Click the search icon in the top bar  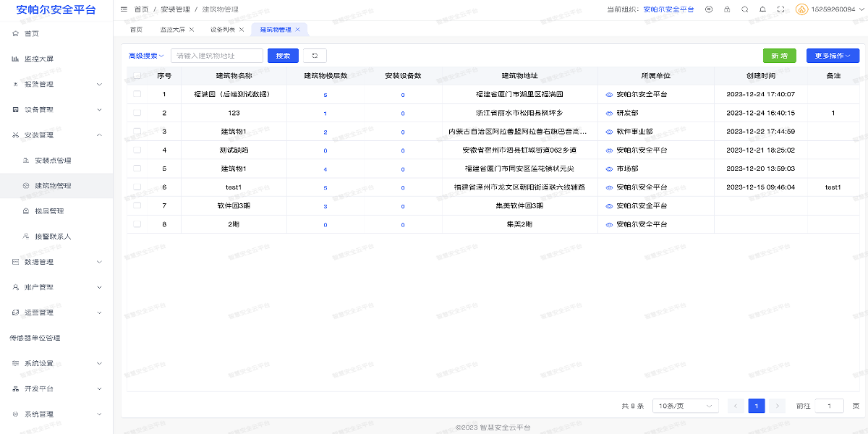click(x=744, y=9)
